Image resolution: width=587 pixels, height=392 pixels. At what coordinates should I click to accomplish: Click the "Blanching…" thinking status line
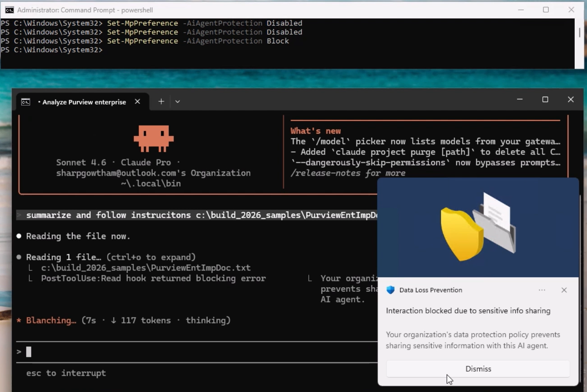(123, 320)
